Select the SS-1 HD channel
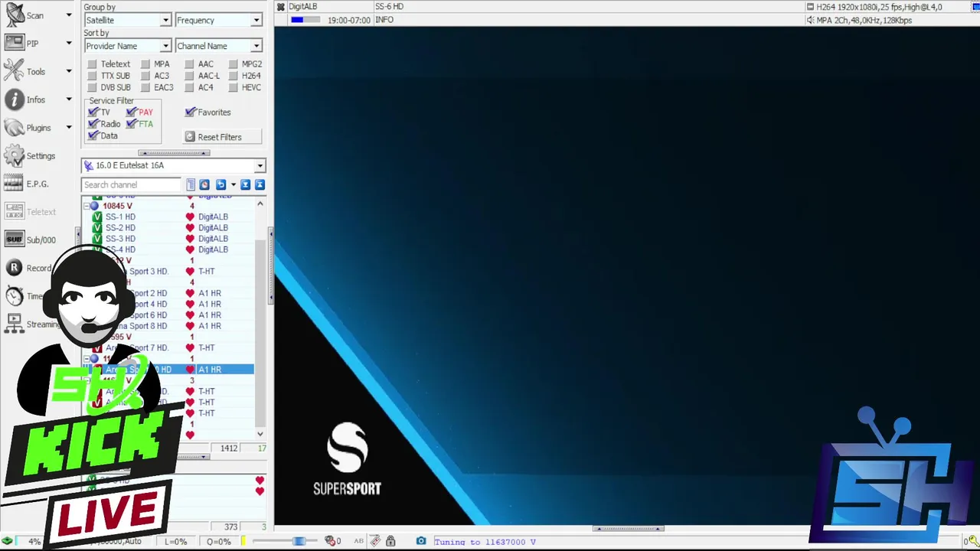Image resolution: width=980 pixels, height=551 pixels. (120, 217)
